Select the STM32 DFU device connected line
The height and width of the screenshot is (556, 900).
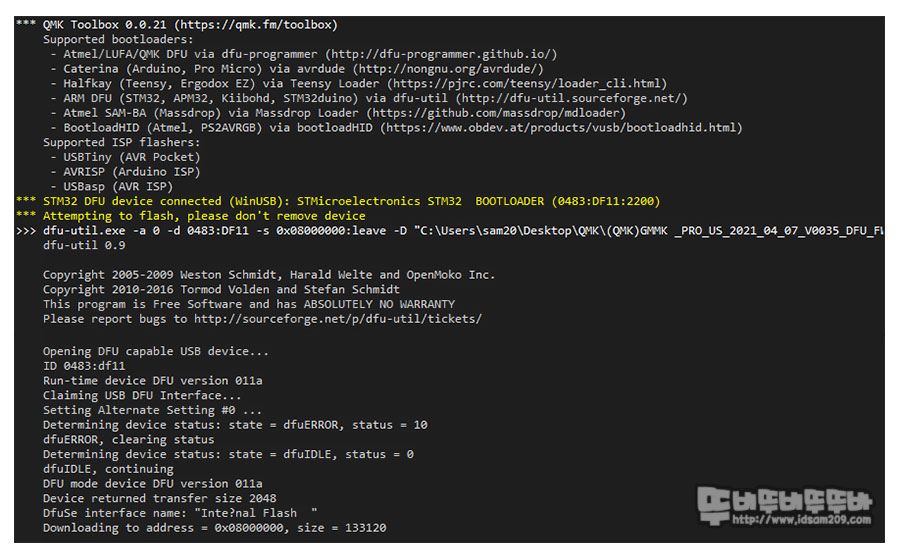[x=339, y=201]
